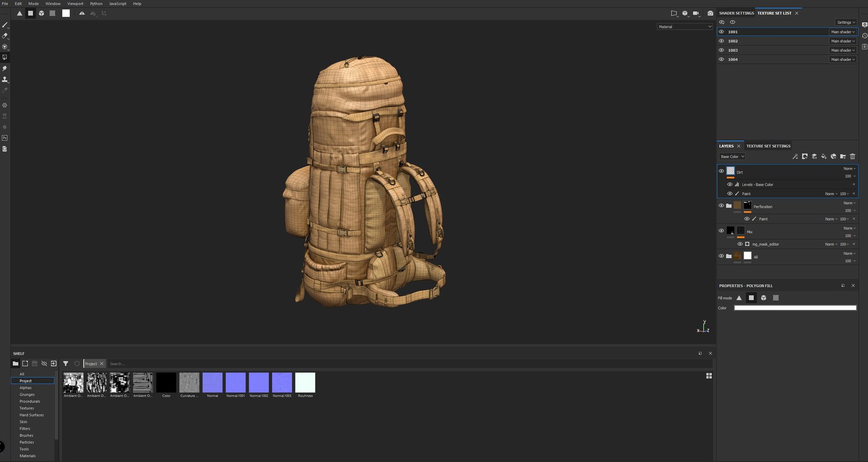Open the Material viewport mode dropdown
The width and height of the screenshot is (868, 462).
(x=685, y=27)
